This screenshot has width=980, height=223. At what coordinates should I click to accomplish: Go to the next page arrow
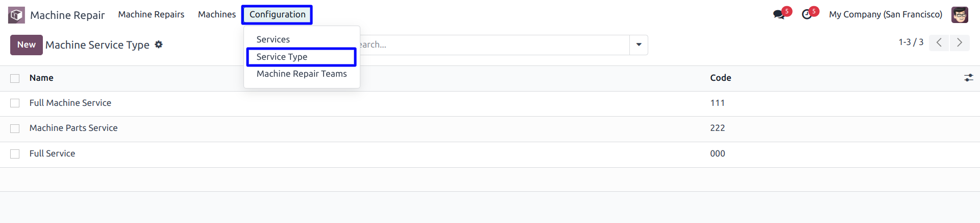(x=959, y=42)
